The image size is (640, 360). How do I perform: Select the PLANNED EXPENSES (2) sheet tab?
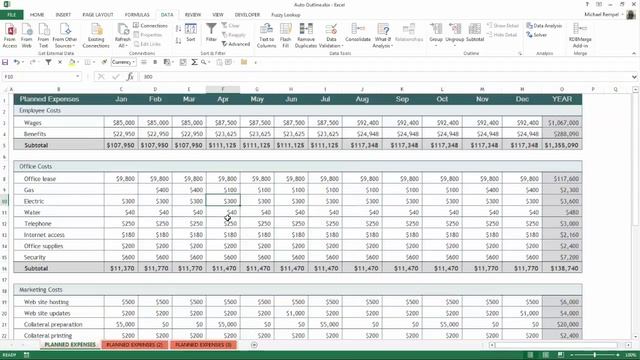pos(134,345)
